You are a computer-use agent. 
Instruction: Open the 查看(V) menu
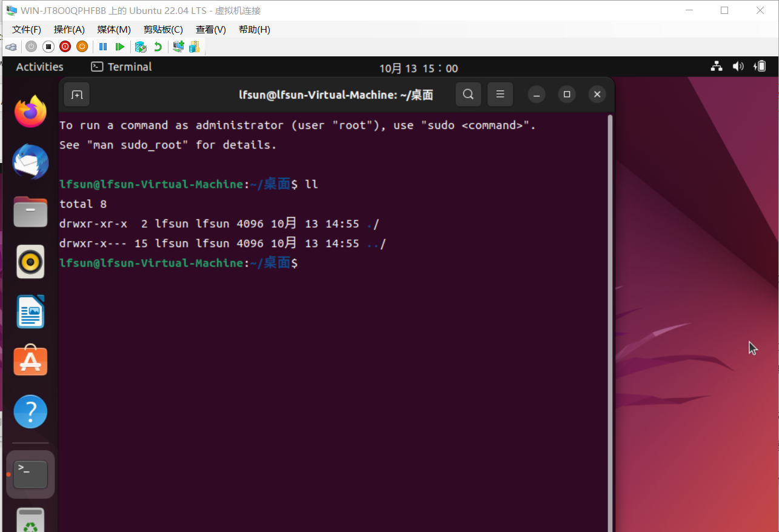pos(210,29)
